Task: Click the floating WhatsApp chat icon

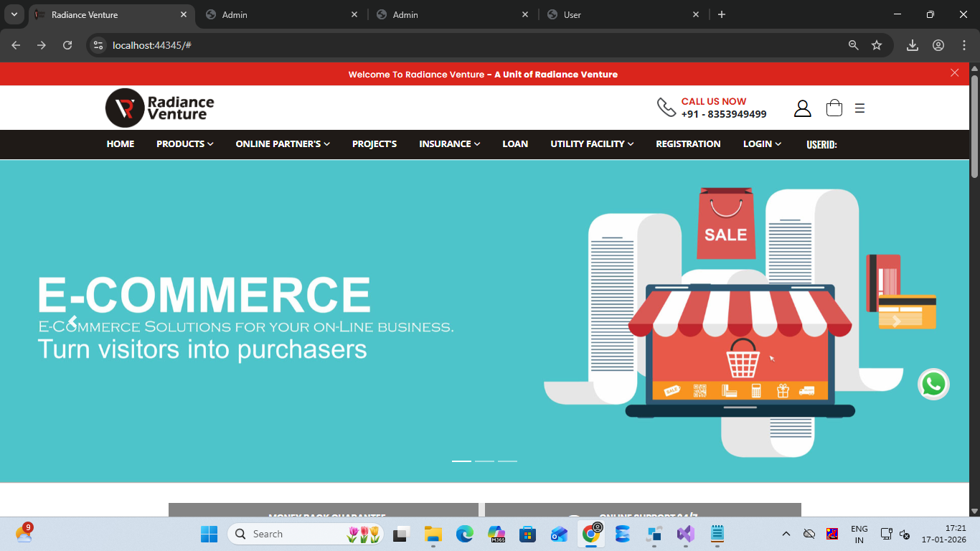Action: pyautogui.click(x=933, y=385)
